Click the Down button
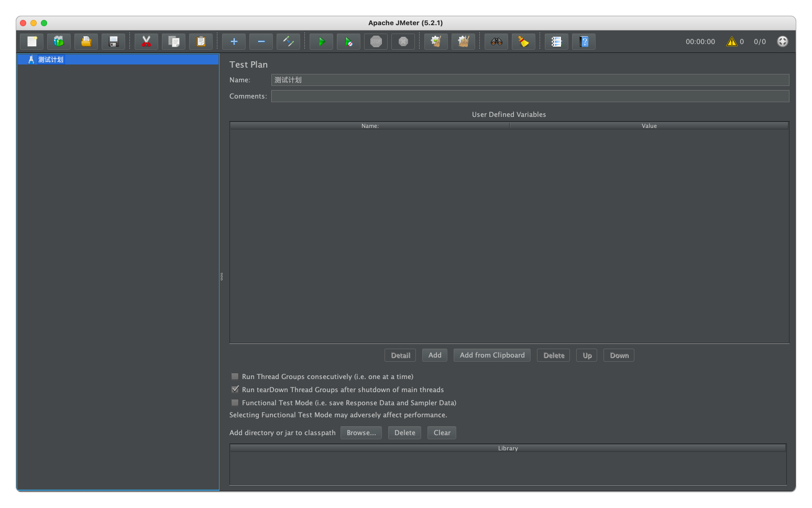Image resolution: width=812 pixels, height=508 pixels. (619, 355)
